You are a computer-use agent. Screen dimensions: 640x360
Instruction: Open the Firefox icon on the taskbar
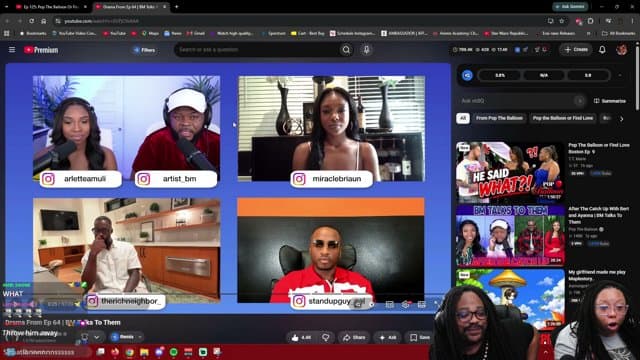click(x=115, y=352)
